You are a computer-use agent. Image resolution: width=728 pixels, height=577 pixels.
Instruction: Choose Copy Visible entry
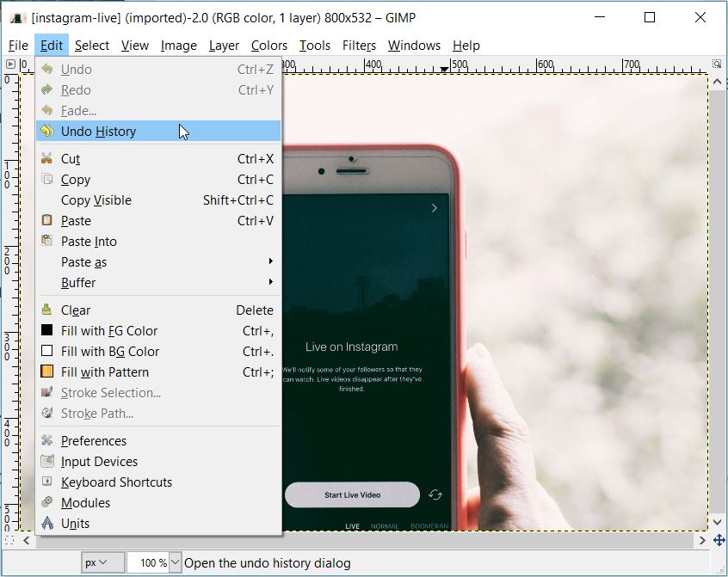click(158, 199)
